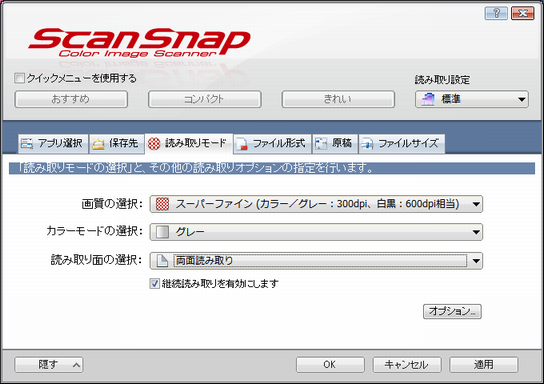This screenshot has height=384, width=544.
Task: Click the help question mark button
Action: click(496, 14)
